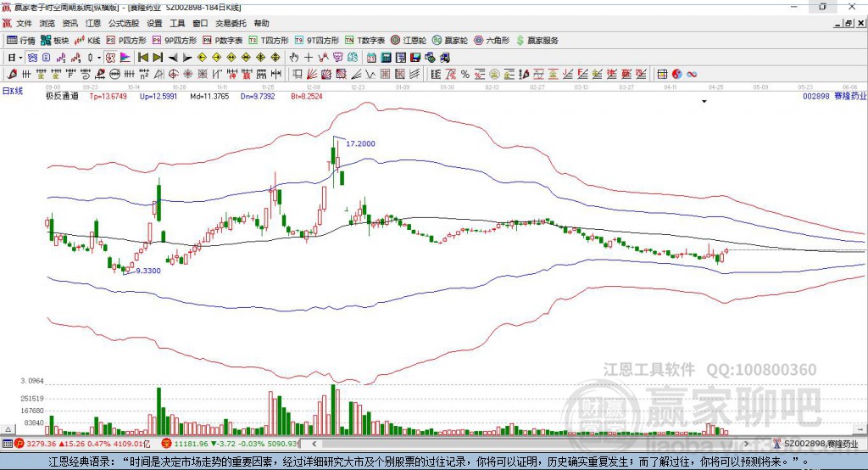Screen dimensions: 868x470
Task: Click the pencil drawing tool icon
Action: (x=12, y=75)
